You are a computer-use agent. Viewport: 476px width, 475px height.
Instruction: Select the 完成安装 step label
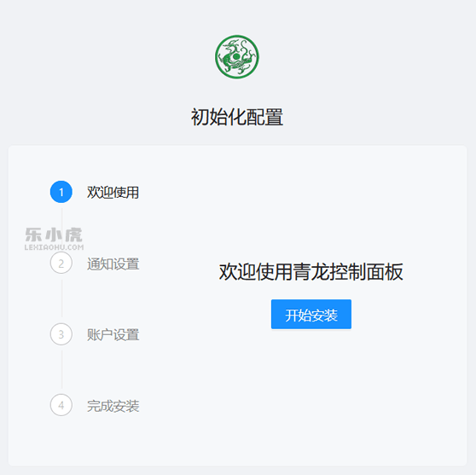tap(113, 406)
